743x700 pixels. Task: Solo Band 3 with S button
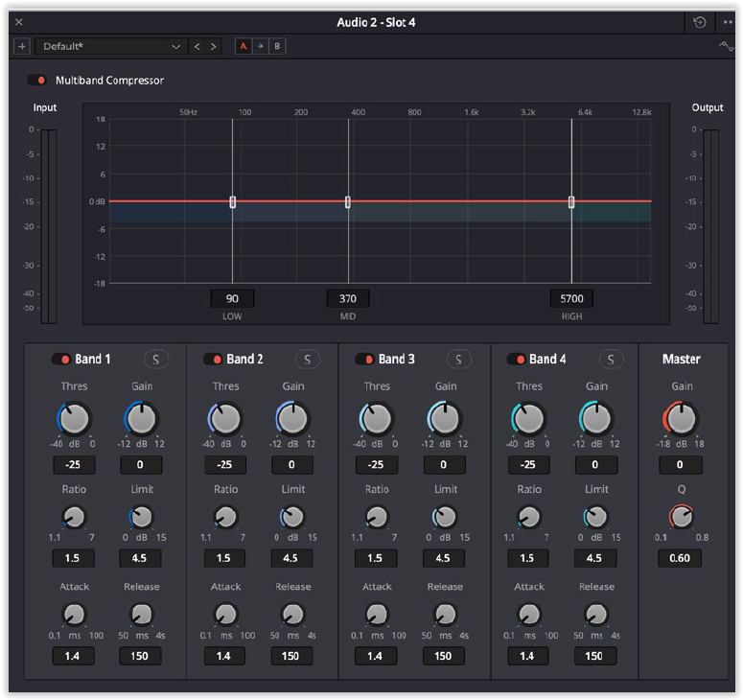(x=458, y=359)
